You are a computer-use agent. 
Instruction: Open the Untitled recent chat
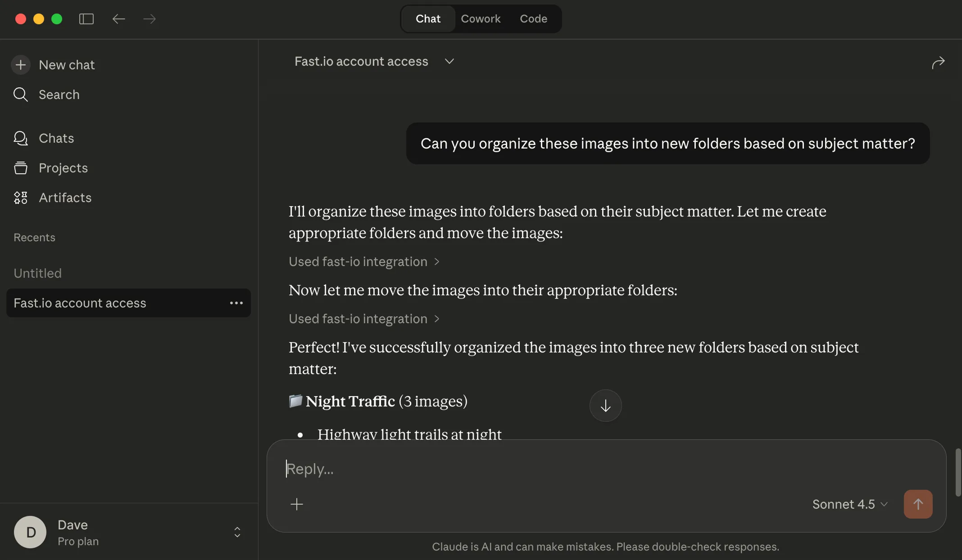coord(38,273)
